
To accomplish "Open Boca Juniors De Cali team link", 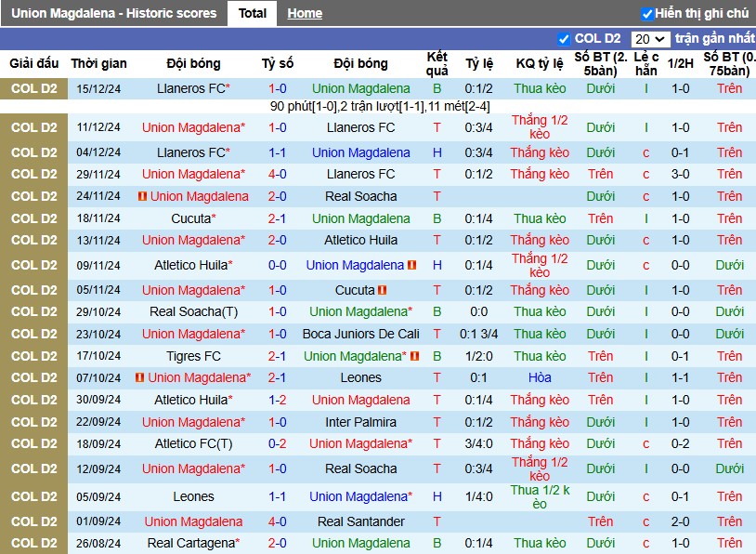I will 360,334.
